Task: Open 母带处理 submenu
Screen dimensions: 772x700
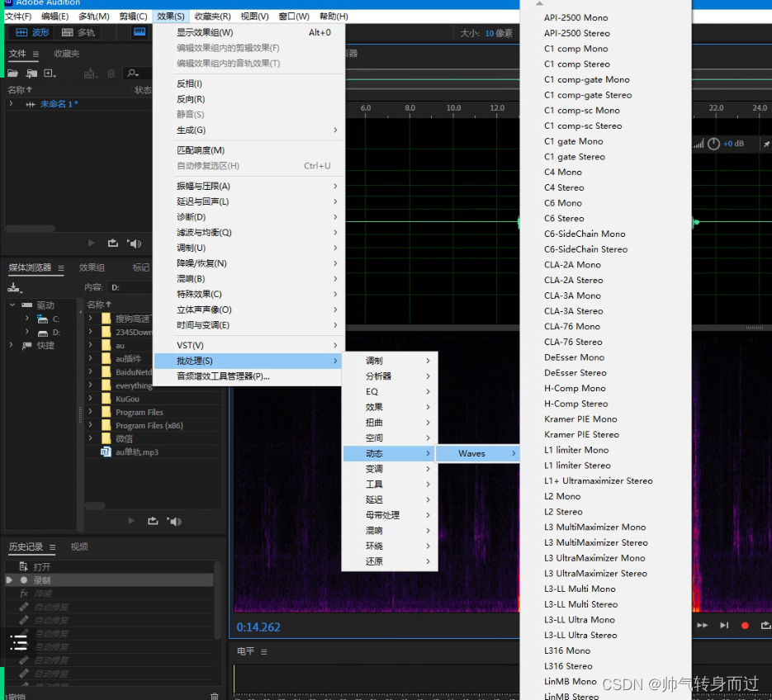Action: click(x=390, y=515)
